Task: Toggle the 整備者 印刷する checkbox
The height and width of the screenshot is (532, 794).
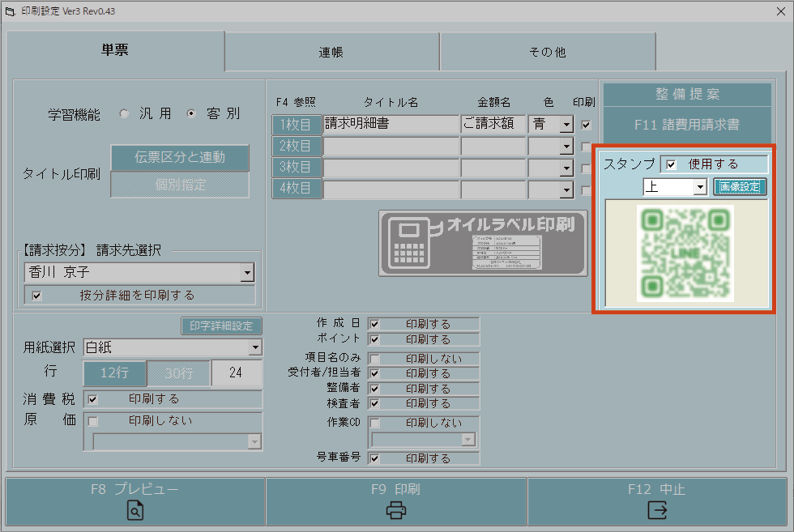Action: pyautogui.click(x=374, y=389)
